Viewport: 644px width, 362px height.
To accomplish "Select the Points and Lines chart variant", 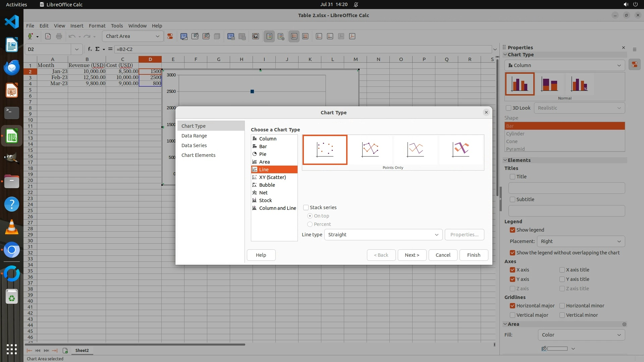I will click(x=370, y=149).
